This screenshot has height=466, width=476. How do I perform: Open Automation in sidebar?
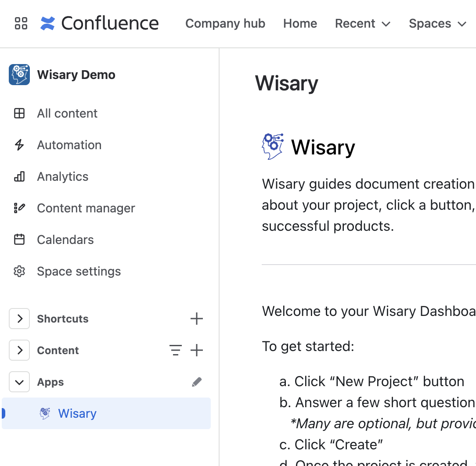tap(69, 145)
